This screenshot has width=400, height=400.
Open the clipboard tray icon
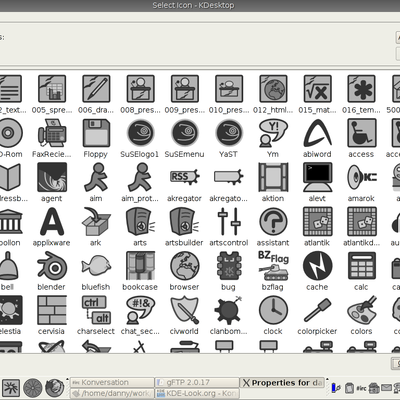click(349, 388)
